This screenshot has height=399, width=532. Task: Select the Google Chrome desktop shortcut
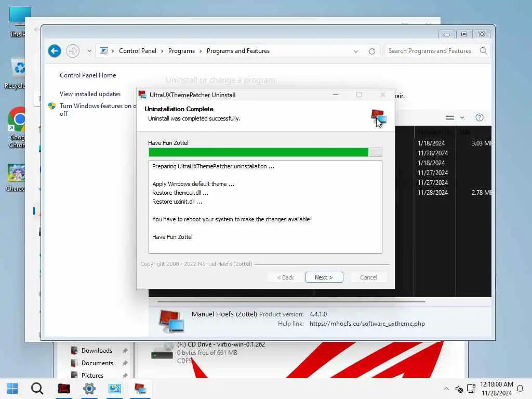pyautogui.click(x=17, y=128)
